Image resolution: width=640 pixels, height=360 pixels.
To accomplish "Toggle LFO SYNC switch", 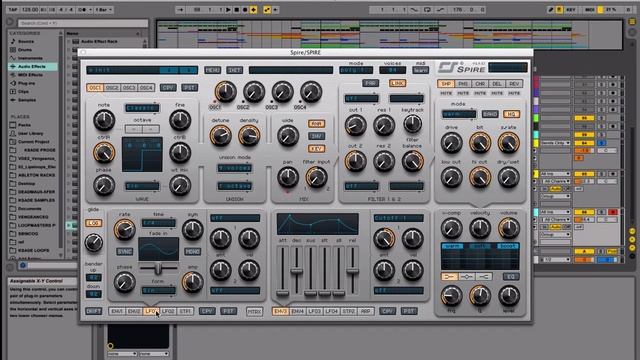I will point(124,251).
